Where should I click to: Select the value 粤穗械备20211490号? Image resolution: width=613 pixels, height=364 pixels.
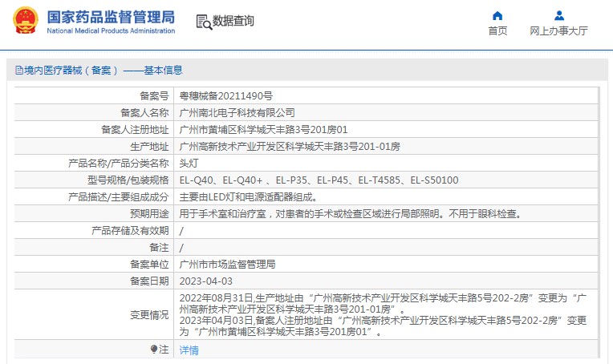coord(226,95)
